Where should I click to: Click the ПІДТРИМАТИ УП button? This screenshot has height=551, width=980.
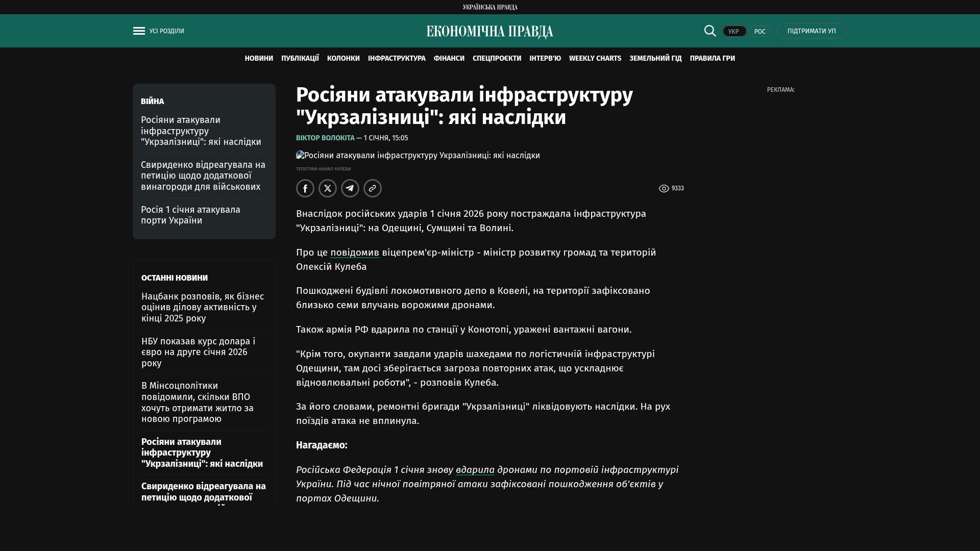pyautogui.click(x=812, y=31)
